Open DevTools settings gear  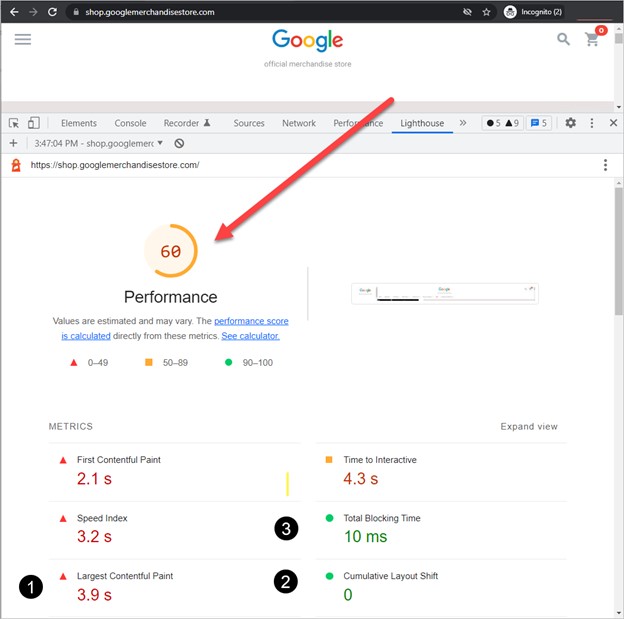[x=571, y=123]
